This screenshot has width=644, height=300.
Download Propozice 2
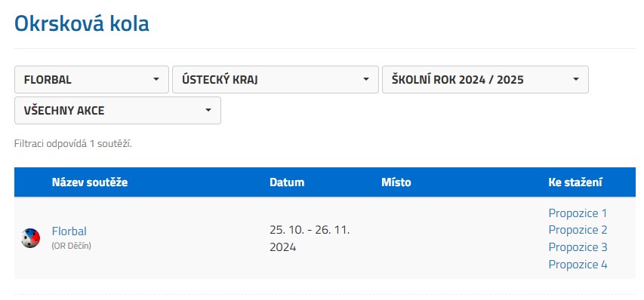point(578,230)
